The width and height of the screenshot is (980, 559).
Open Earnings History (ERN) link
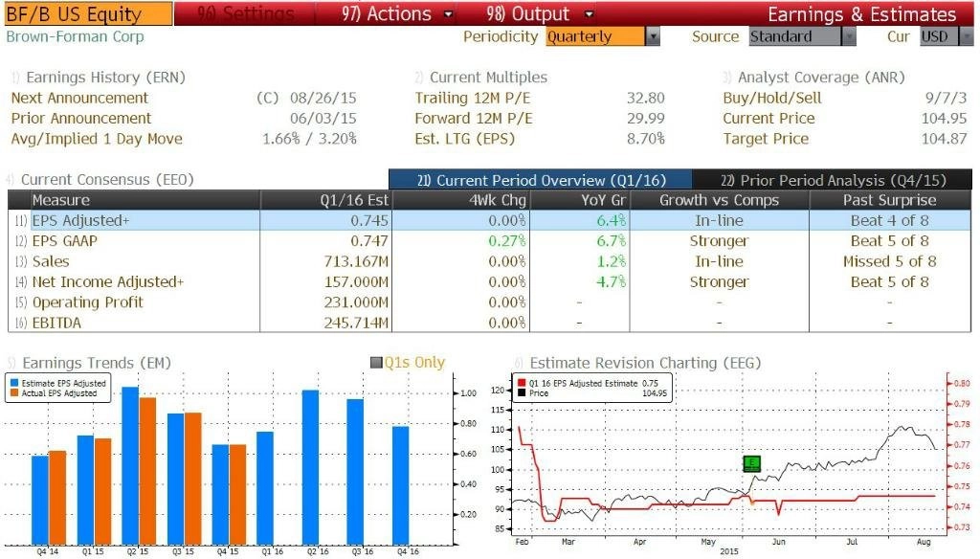point(105,78)
